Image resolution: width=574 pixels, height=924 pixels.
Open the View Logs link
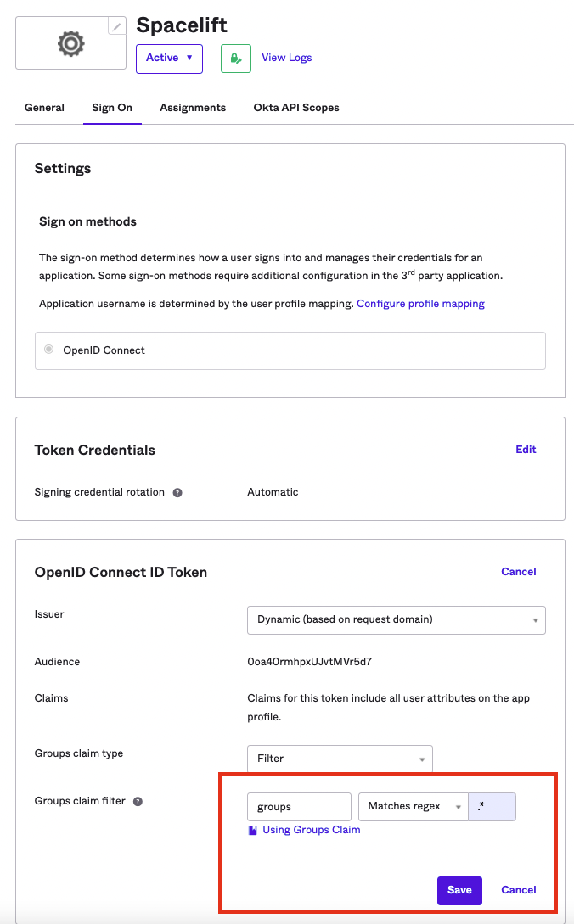pos(286,58)
